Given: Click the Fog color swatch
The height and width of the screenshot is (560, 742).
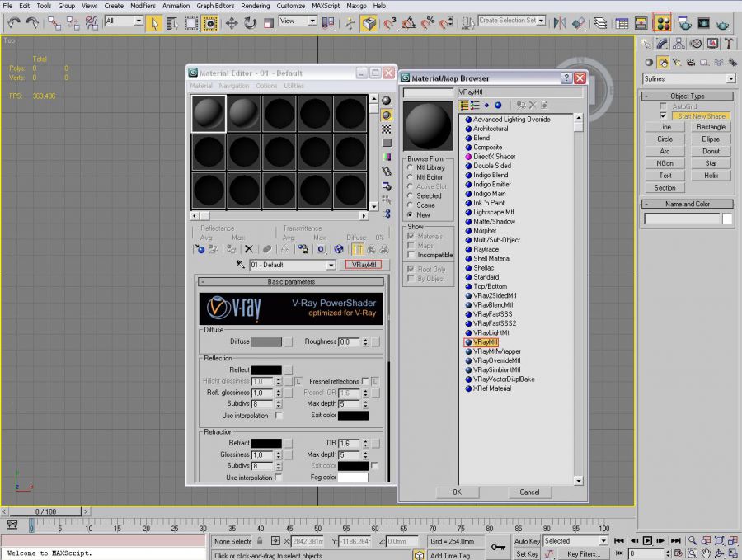Looking at the screenshot, I should pyautogui.click(x=353, y=478).
